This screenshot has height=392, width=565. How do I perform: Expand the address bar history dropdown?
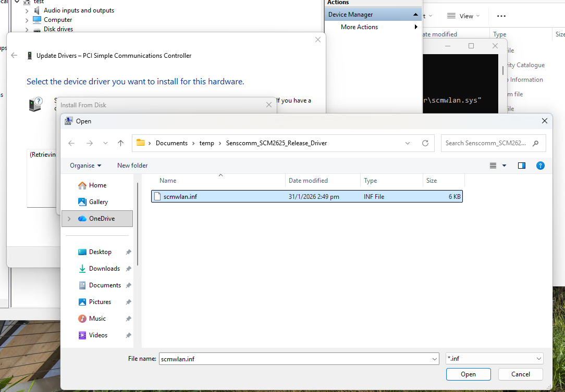(x=407, y=143)
